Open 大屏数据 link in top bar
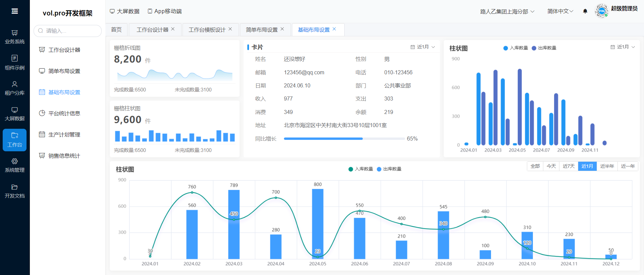The height and width of the screenshot is (275, 644). 125,11
